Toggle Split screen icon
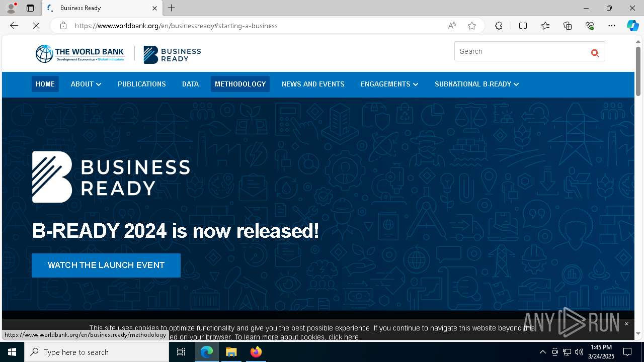Image resolution: width=644 pixels, height=362 pixels. click(x=523, y=26)
